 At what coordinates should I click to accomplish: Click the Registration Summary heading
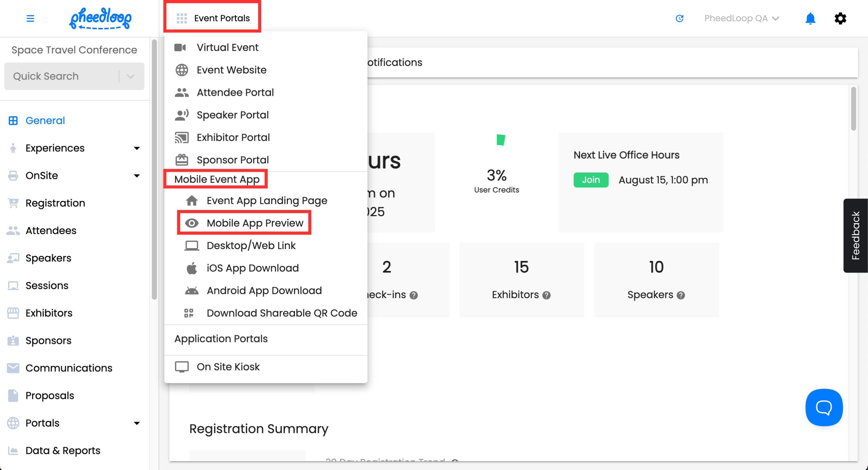258,429
